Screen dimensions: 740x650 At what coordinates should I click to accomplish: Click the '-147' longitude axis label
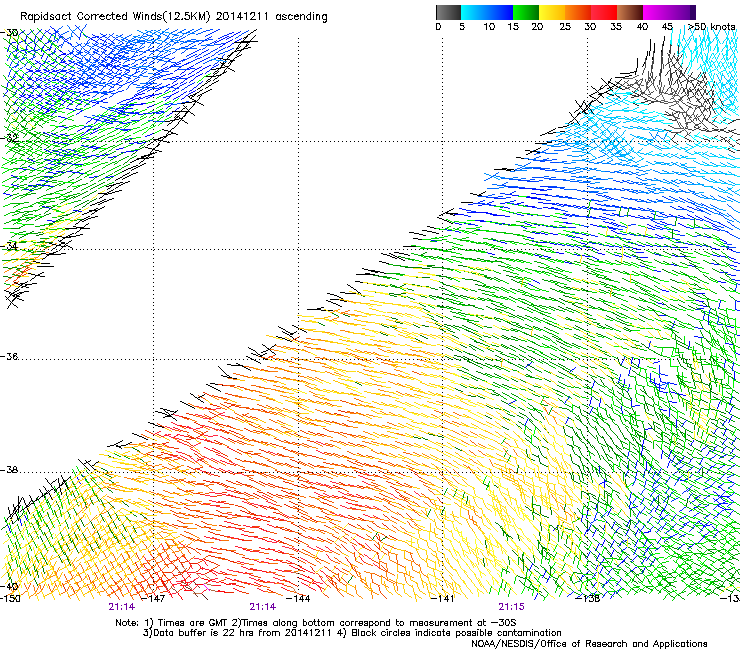[154, 599]
